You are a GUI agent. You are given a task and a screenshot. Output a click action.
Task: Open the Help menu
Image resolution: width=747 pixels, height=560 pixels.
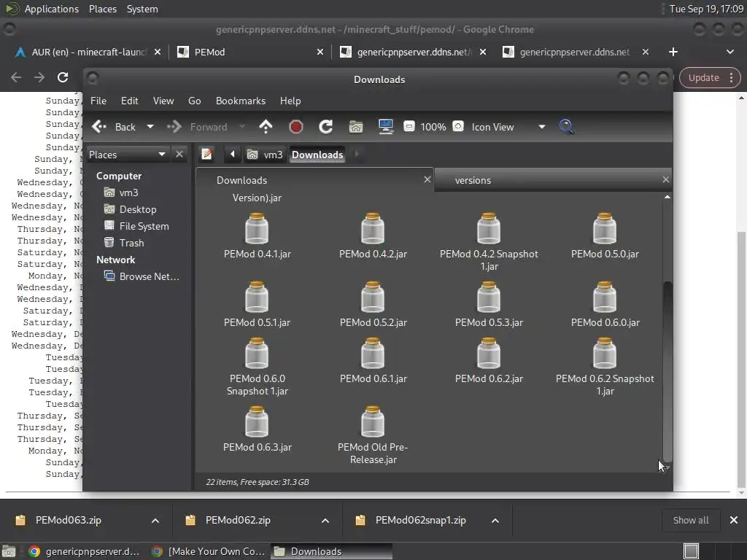(x=290, y=101)
